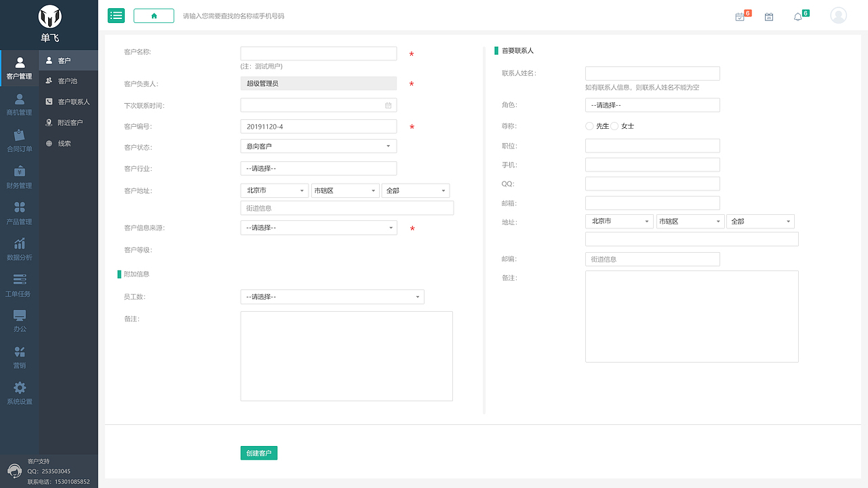868x488 pixels.
Task: Open 系统设置 gear icon
Action: [20, 388]
